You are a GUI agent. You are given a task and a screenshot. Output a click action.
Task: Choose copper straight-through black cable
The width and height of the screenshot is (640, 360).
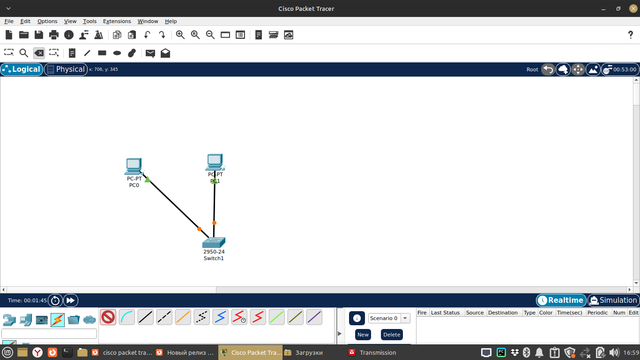click(x=146, y=317)
